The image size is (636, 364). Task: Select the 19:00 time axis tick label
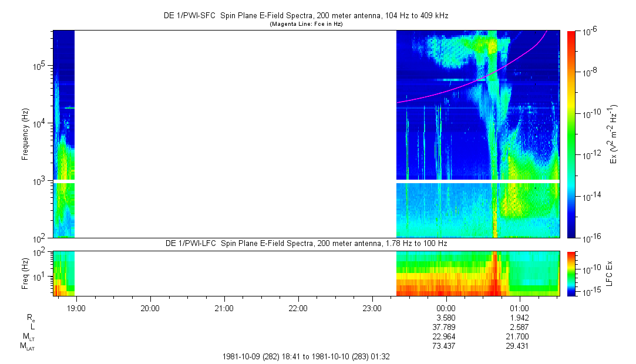tap(76, 307)
